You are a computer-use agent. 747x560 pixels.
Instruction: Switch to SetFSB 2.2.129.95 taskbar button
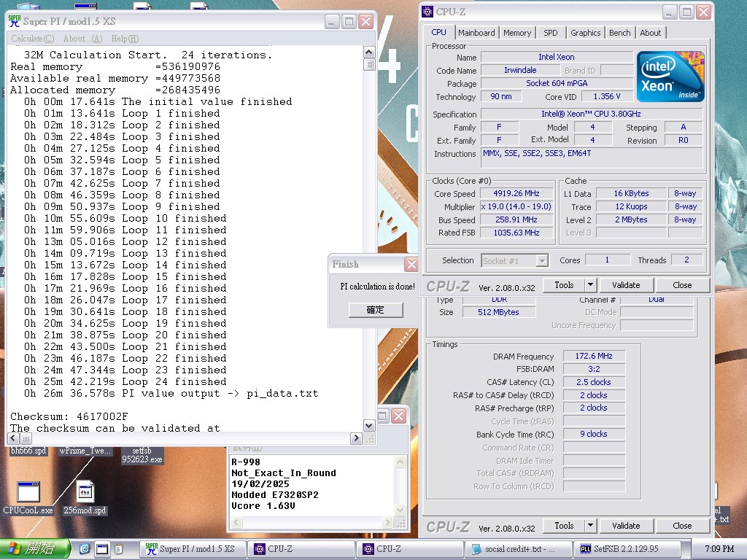[627, 549]
